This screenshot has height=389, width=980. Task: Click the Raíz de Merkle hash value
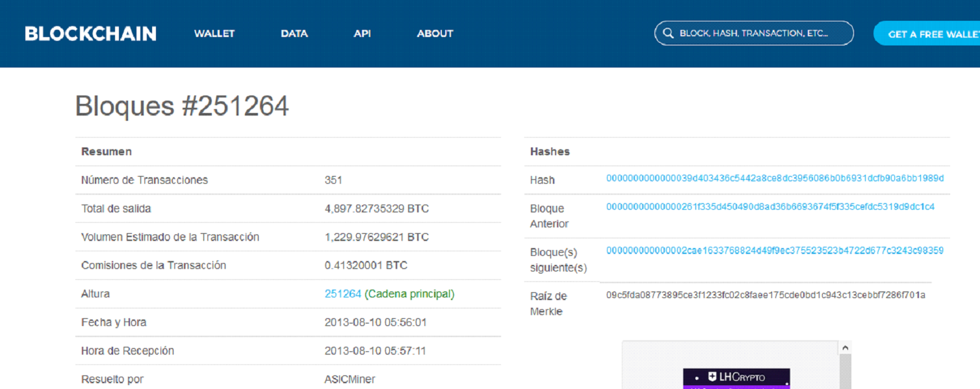(x=765, y=295)
